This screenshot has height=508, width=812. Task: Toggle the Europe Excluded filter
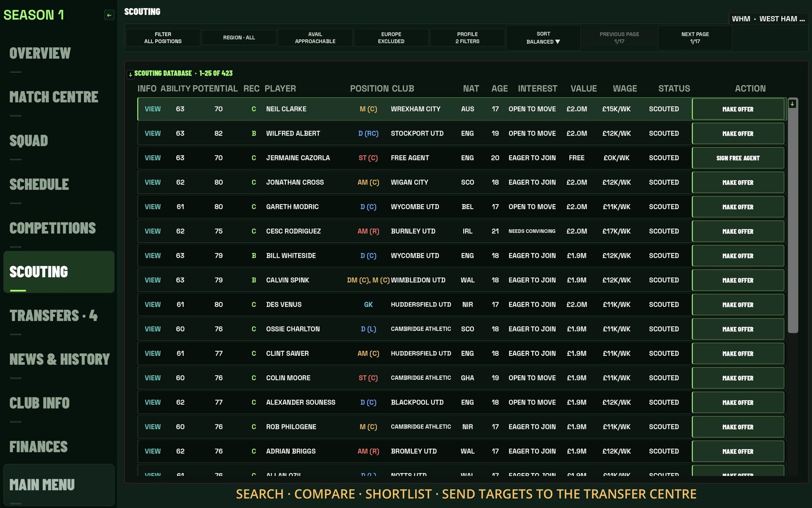391,37
